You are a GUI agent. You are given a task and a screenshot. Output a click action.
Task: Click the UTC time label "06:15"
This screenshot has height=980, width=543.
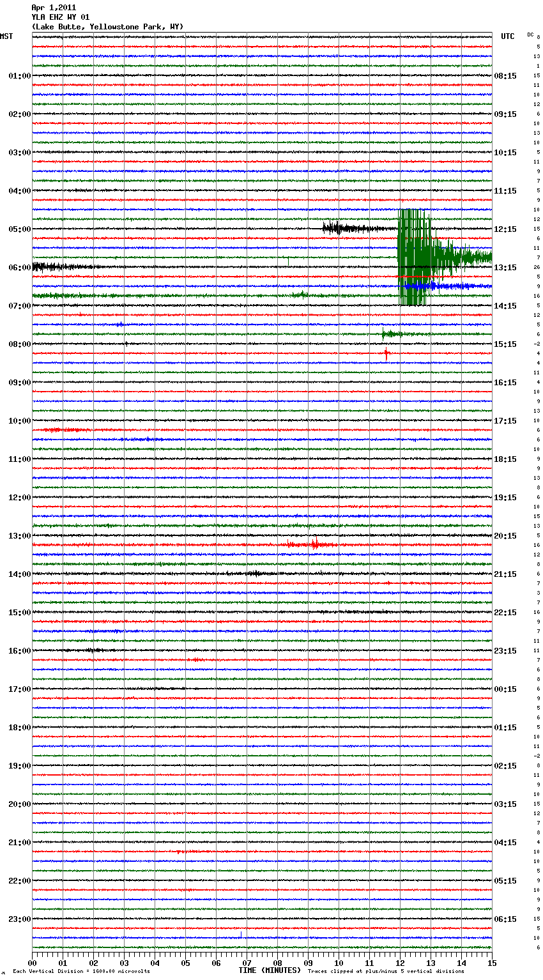[x=505, y=919]
